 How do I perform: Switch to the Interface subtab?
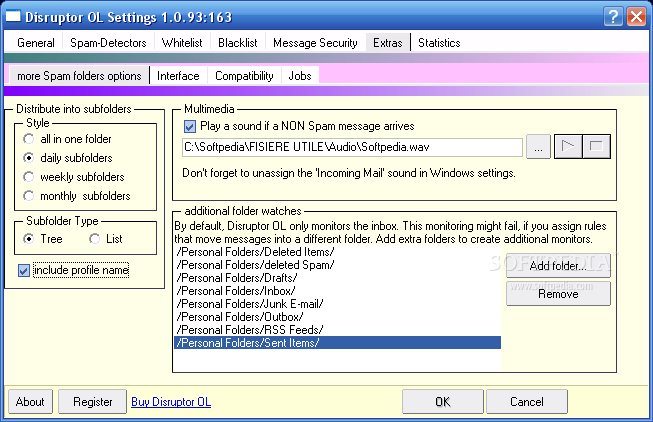point(178,76)
